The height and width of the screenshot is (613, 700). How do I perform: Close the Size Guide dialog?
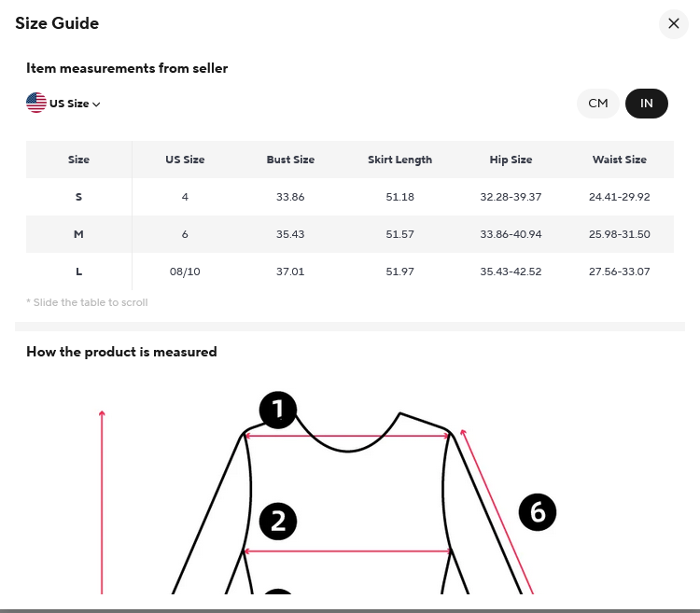tap(674, 23)
